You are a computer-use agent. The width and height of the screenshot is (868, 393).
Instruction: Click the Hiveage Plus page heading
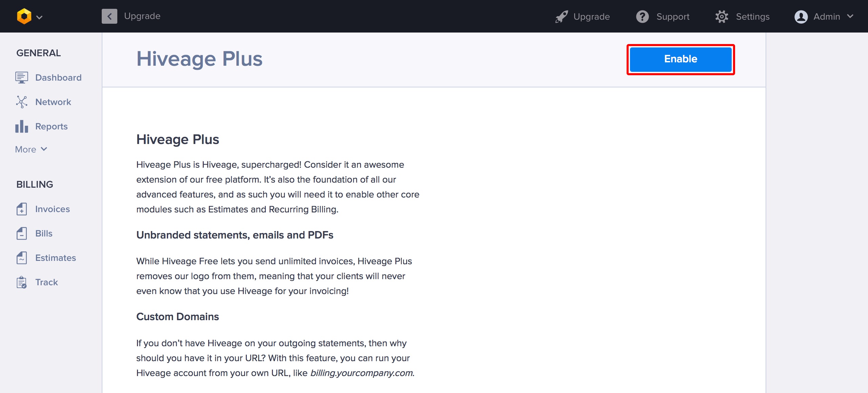pyautogui.click(x=199, y=59)
